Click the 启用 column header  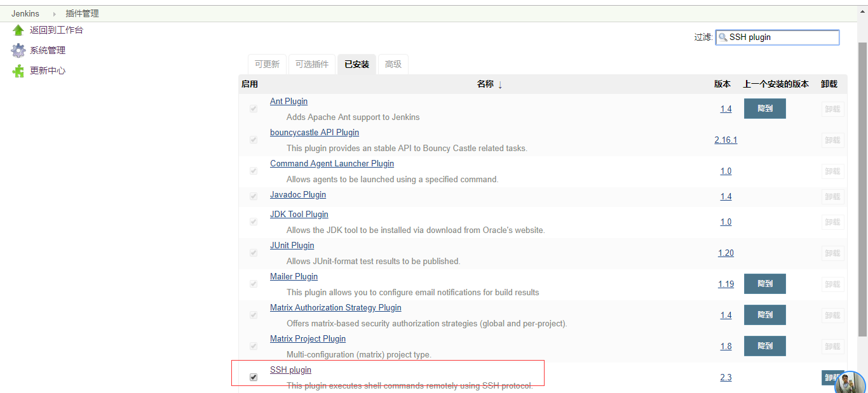click(x=250, y=84)
